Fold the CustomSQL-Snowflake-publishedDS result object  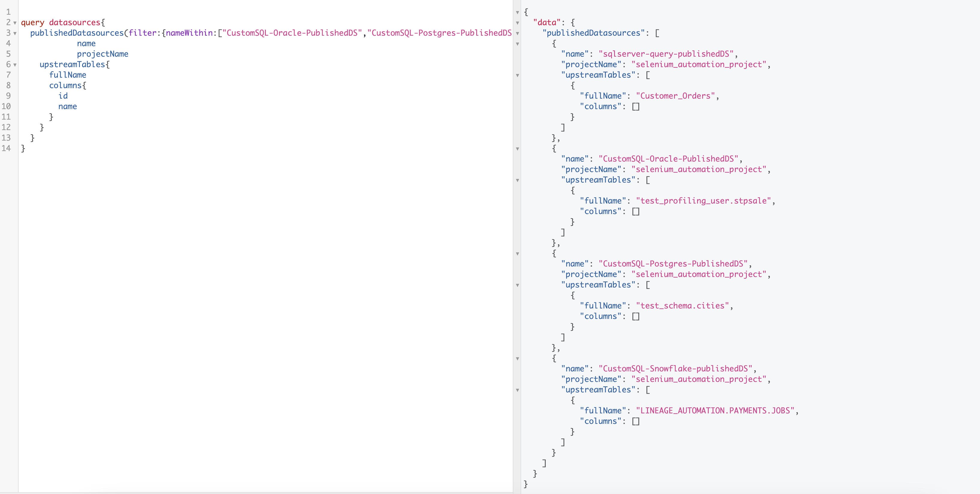(x=517, y=359)
